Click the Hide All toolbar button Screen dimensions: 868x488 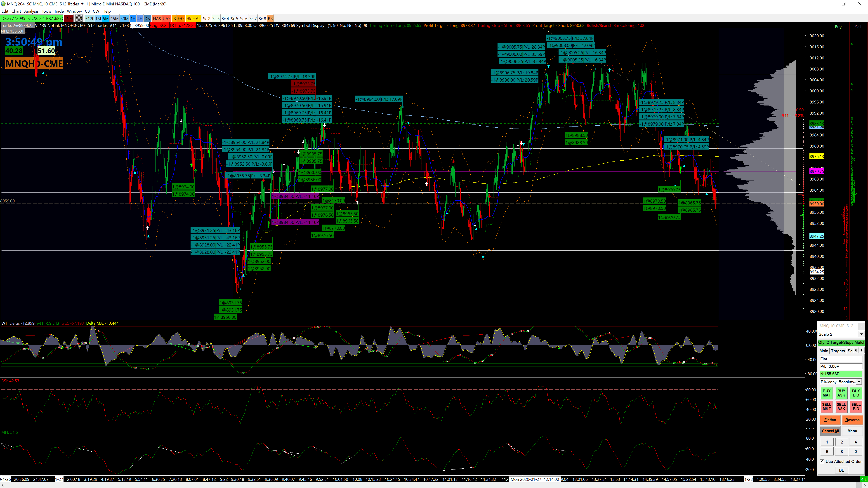point(193,19)
